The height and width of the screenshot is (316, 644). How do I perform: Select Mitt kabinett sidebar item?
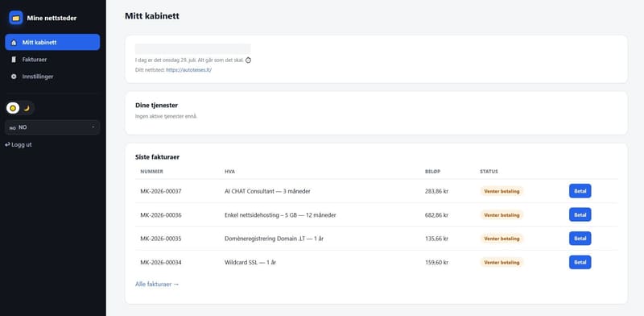[x=52, y=42]
